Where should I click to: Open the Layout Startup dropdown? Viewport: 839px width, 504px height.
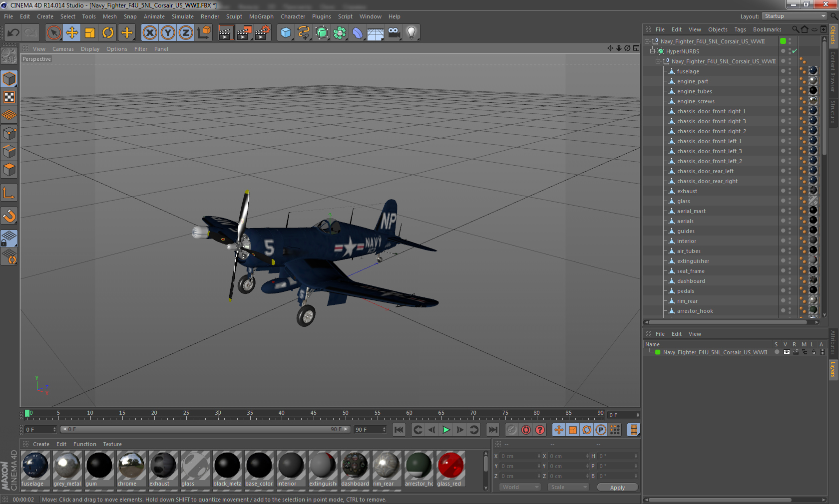click(795, 16)
